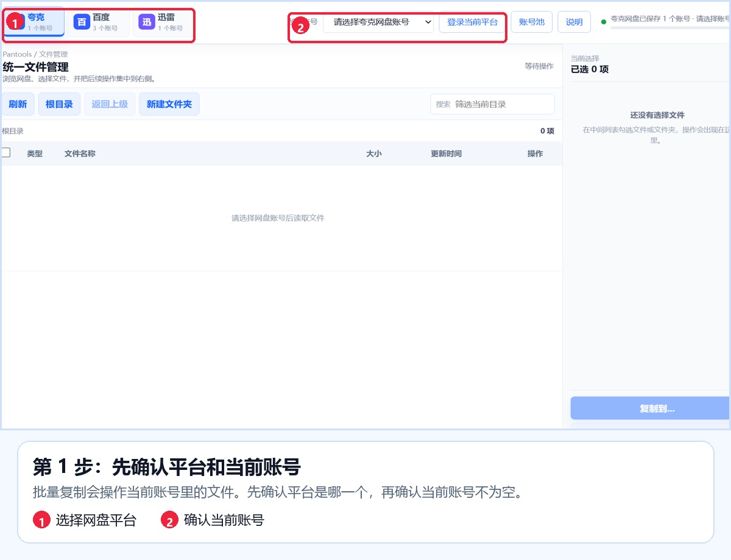This screenshot has width=731, height=560.
Task: Click the 已选 0 项 selection count
Action: click(x=590, y=69)
